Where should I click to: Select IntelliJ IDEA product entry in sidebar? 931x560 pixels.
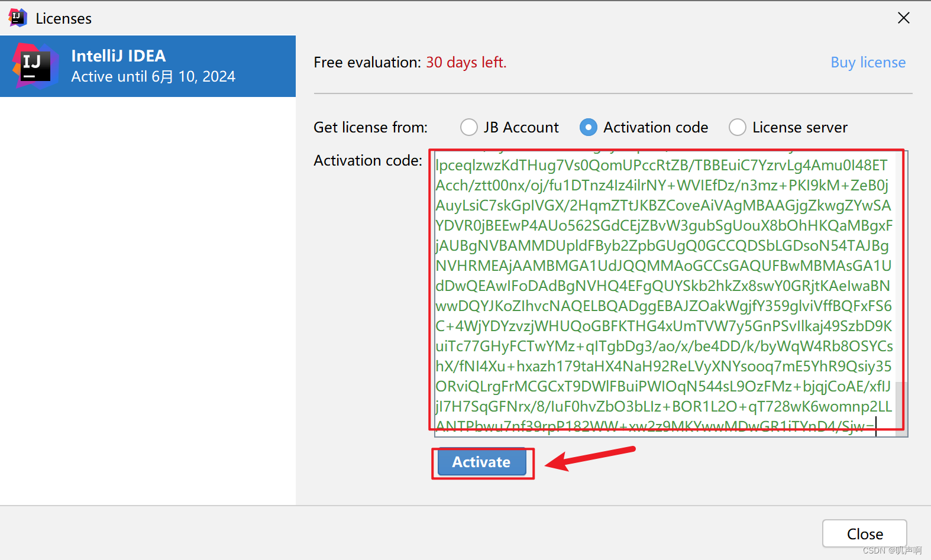[x=148, y=66]
